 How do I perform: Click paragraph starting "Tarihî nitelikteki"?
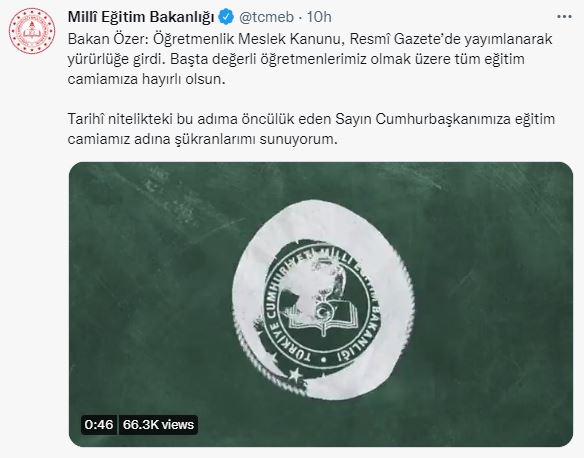click(x=311, y=129)
